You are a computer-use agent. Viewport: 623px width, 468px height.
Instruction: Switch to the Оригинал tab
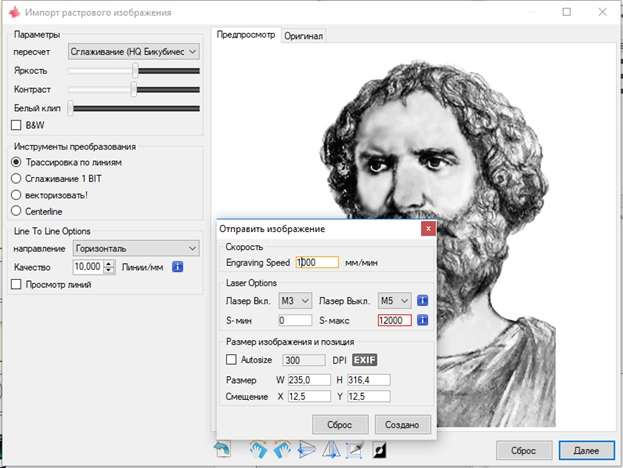(304, 36)
